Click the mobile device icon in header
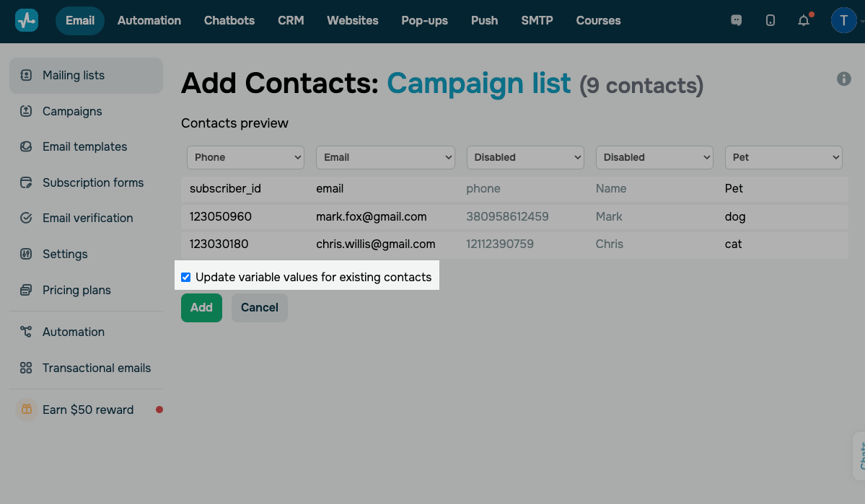The height and width of the screenshot is (504, 865). point(770,20)
